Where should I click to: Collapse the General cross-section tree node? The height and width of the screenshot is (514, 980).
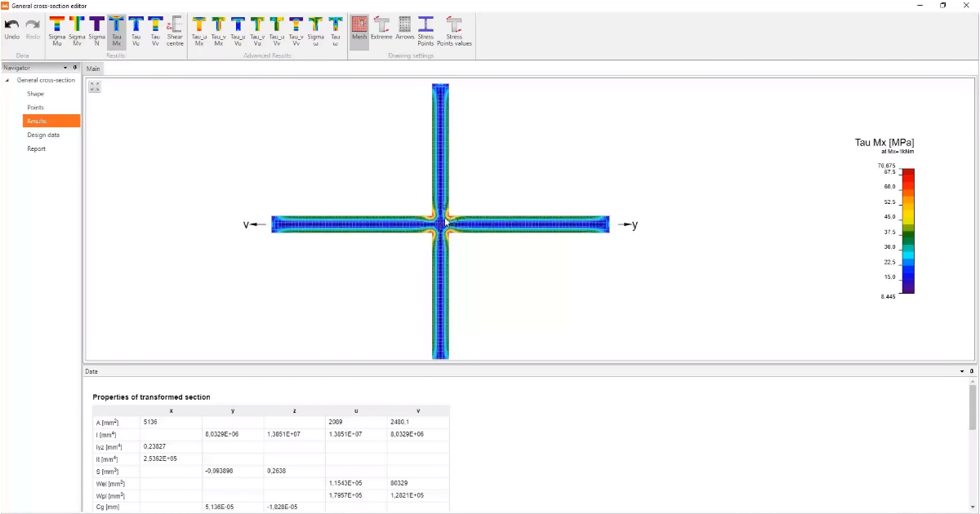tap(7, 80)
